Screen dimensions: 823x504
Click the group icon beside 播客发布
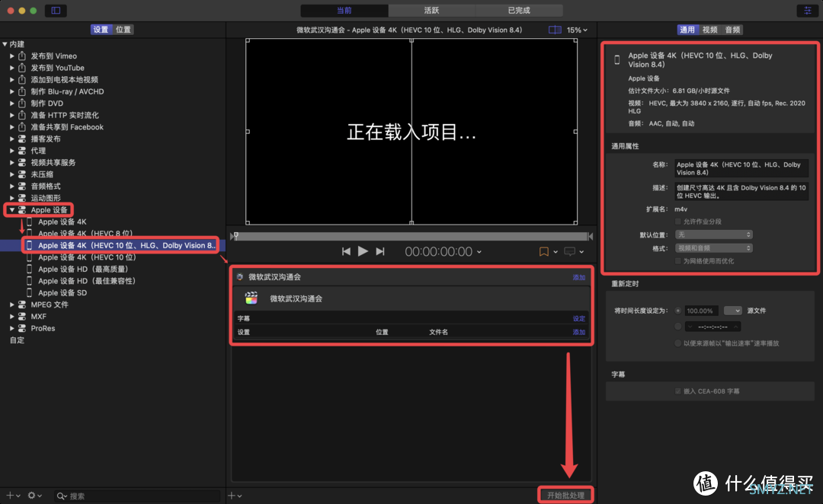[22, 139]
